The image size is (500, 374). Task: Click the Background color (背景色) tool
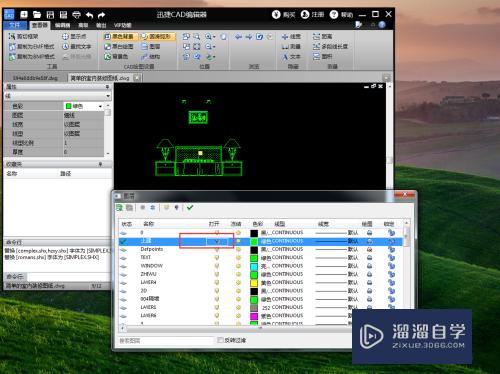(x=116, y=57)
